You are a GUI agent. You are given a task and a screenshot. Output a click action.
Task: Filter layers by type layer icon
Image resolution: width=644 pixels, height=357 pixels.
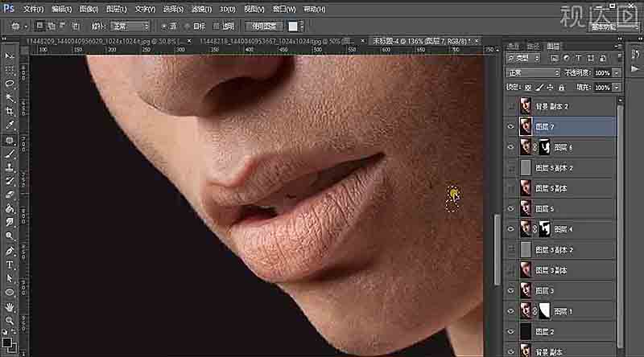[578, 58]
